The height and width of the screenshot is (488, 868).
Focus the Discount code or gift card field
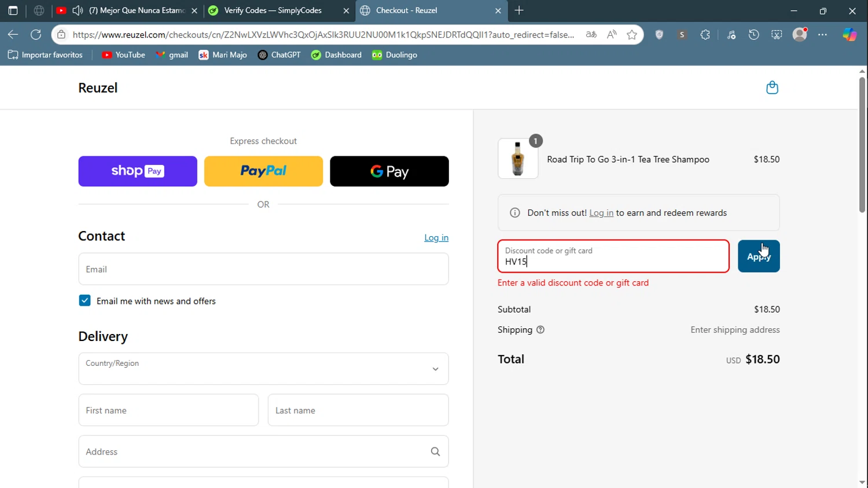coord(613,256)
